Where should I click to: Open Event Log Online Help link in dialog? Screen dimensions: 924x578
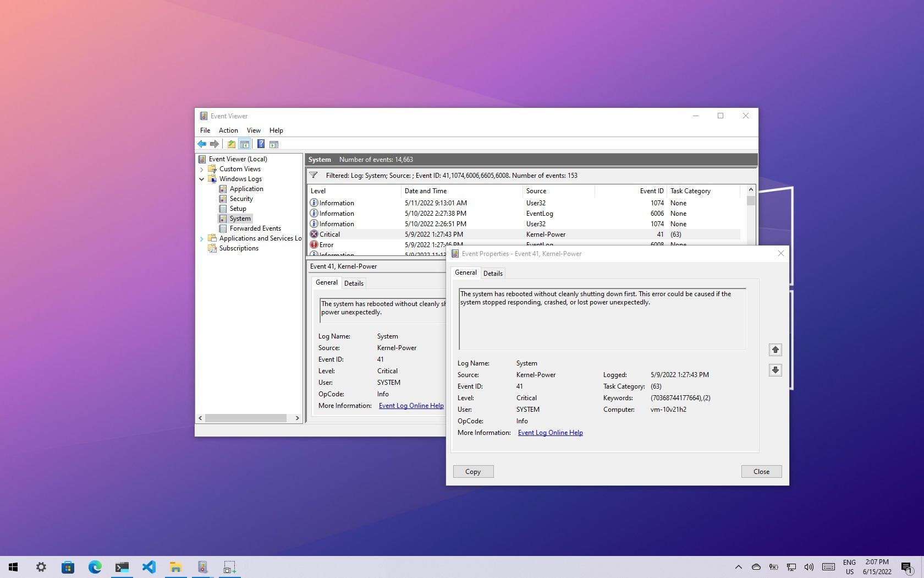pos(550,433)
